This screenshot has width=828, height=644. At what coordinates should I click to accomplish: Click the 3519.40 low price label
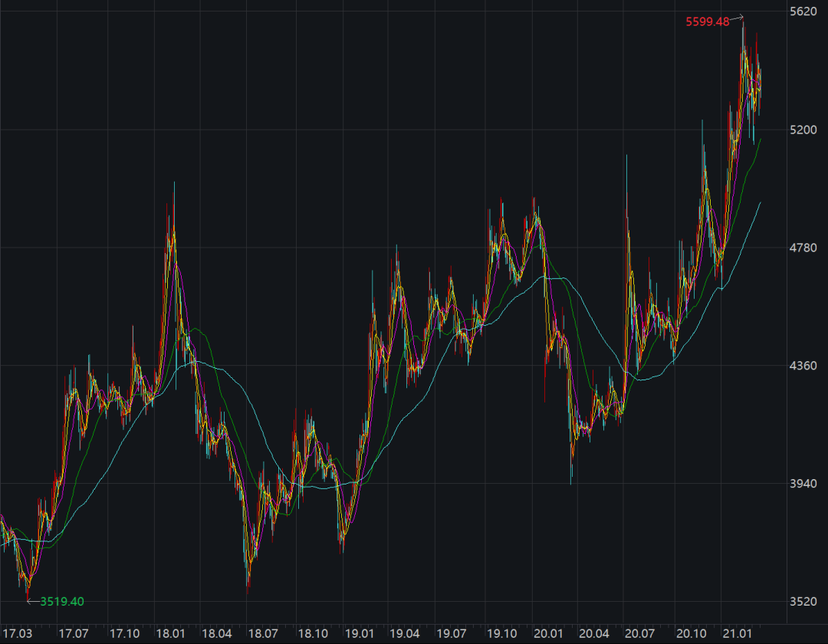coord(62,601)
